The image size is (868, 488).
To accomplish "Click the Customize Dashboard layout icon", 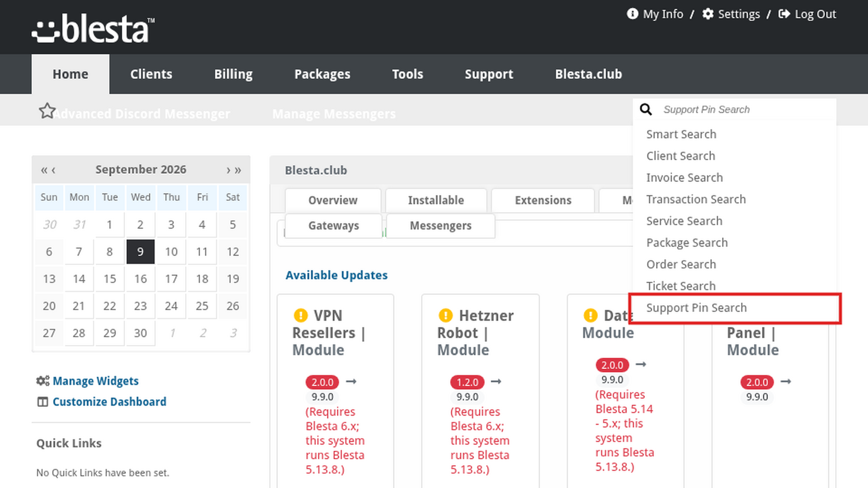I will pos(42,402).
